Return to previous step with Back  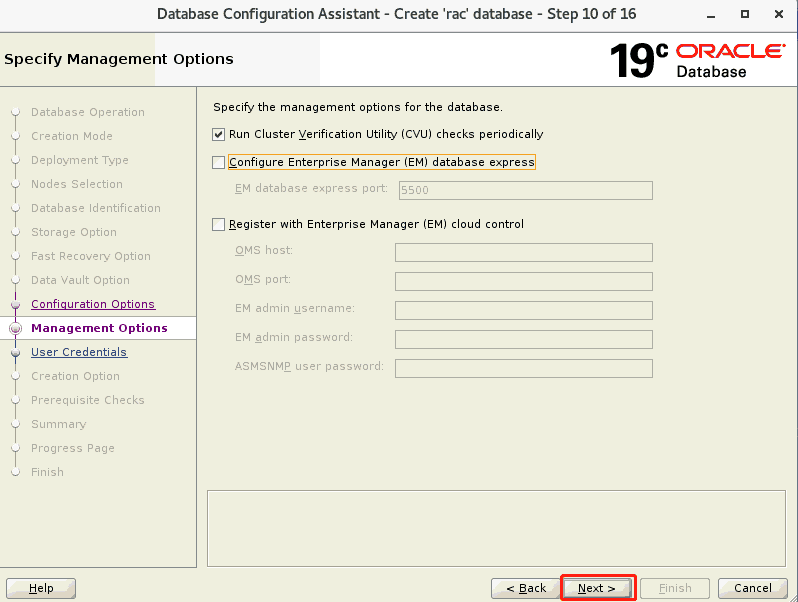[x=526, y=588]
